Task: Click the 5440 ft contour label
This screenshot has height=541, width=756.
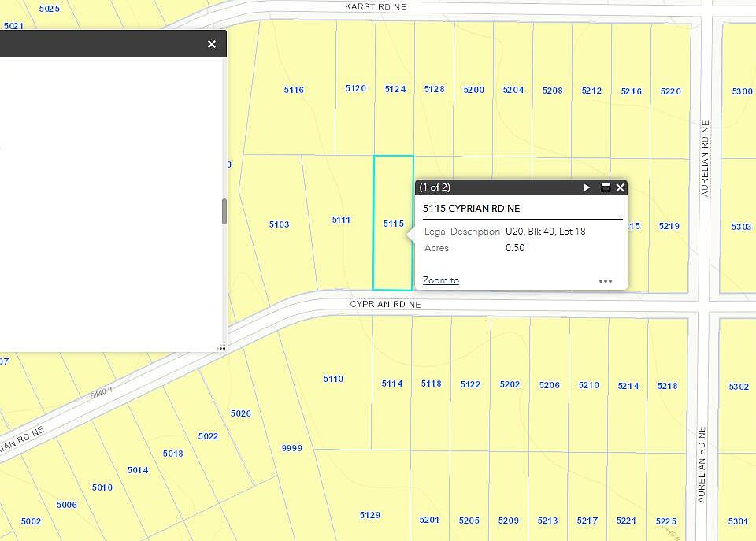Action: [102, 392]
